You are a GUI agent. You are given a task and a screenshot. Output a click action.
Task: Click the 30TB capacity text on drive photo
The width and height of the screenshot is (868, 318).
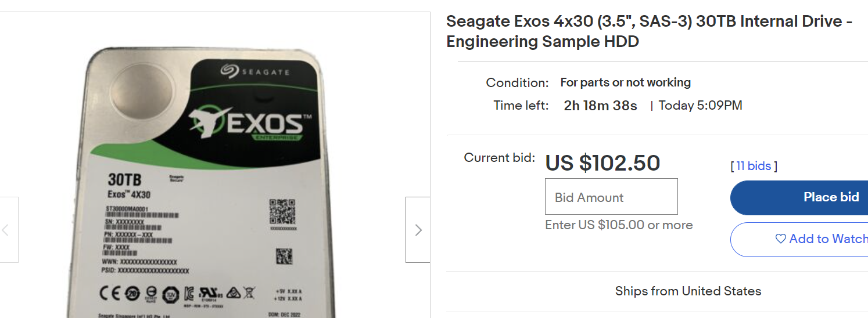coord(124,178)
